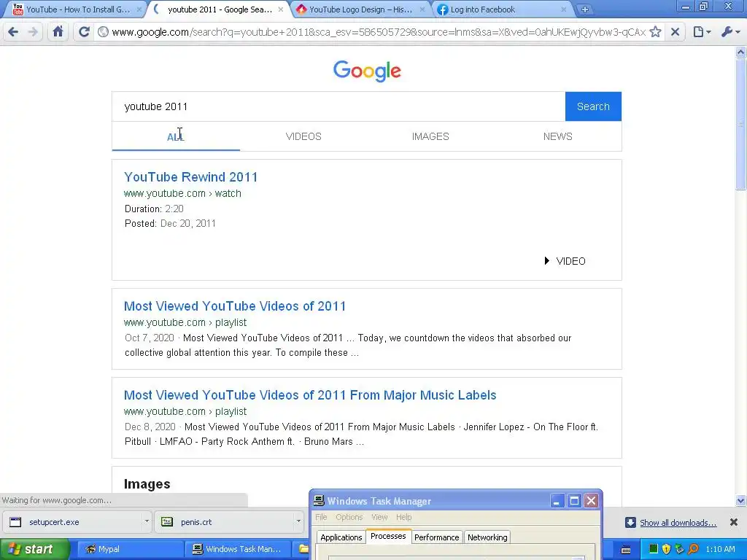The height and width of the screenshot is (560, 747).
Task: Switch to Task Manager Performance tab
Action: [436, 537]
